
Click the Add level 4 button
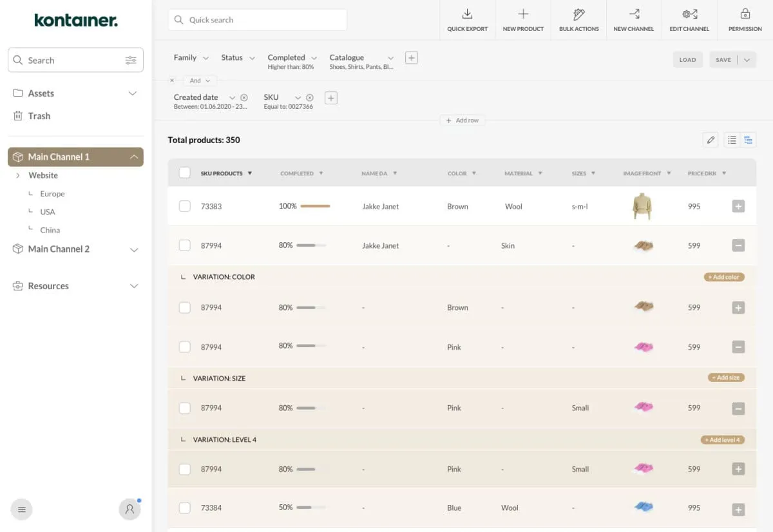(x=723, y=440)
